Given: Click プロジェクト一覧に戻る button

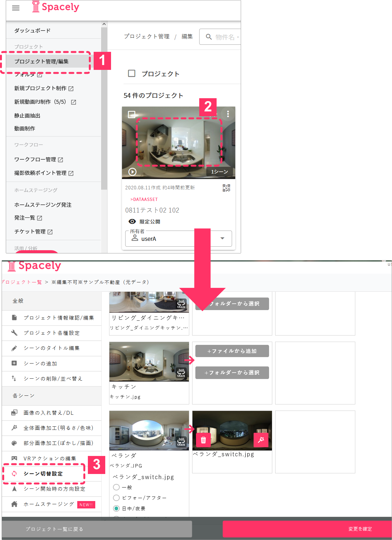Looking at the screenshot, I should point(97,529).
